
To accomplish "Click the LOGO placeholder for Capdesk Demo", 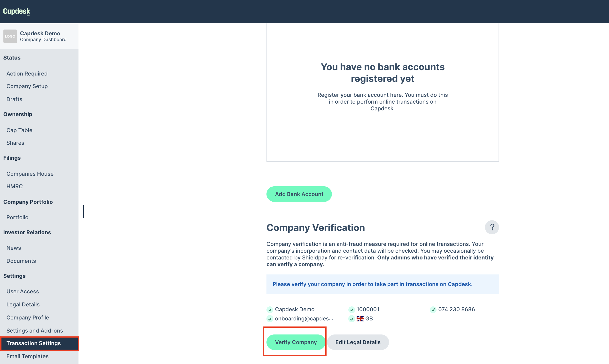I will click(x=10, y=36).
